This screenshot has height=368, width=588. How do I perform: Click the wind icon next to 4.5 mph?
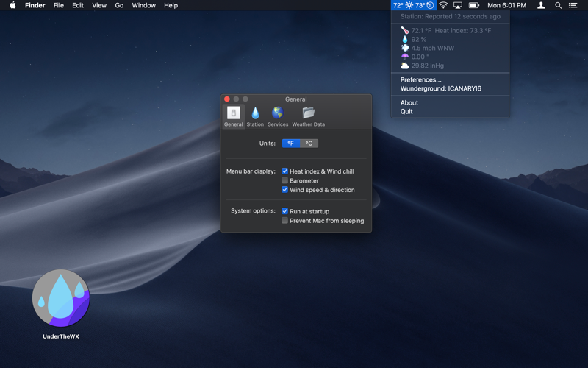(405, 48)
